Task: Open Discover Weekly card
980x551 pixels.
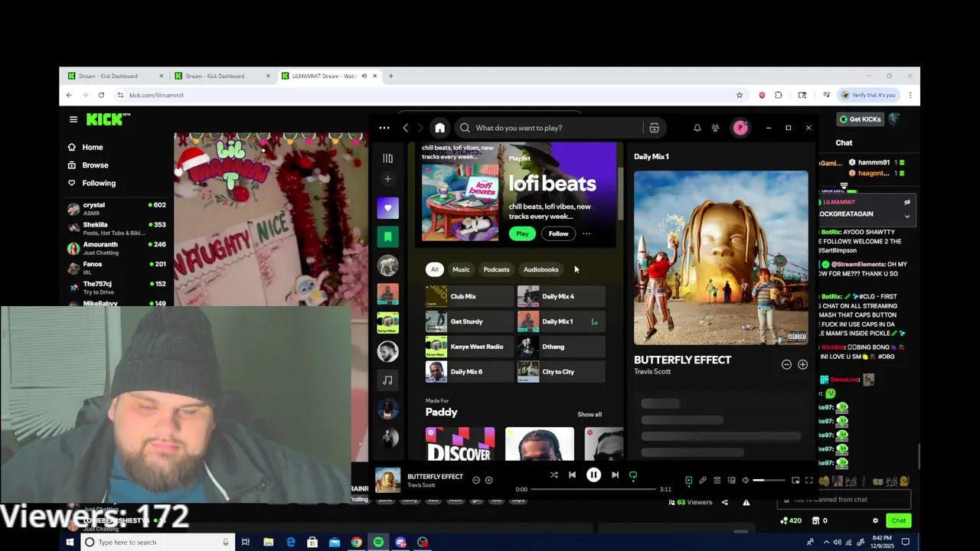Action: pos(460,445)
